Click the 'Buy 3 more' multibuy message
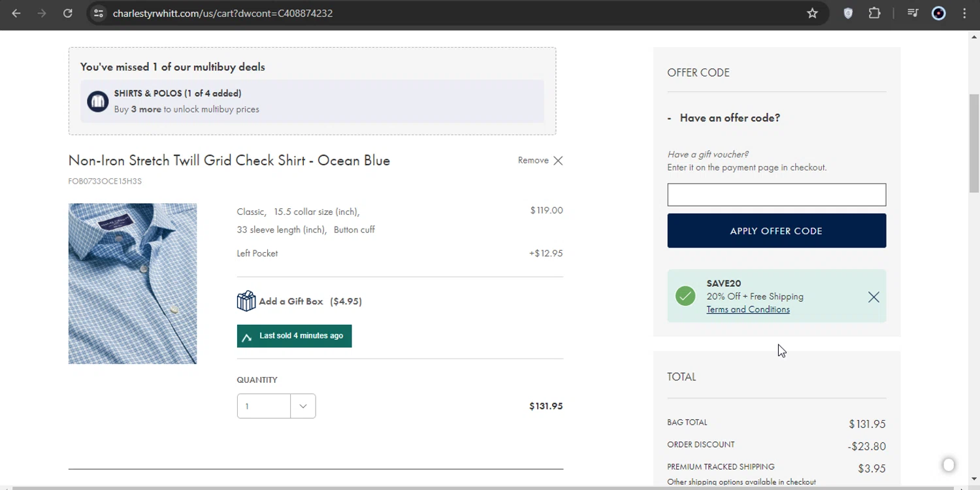This screenshot has height=490, width=980. tap(186, 109)
